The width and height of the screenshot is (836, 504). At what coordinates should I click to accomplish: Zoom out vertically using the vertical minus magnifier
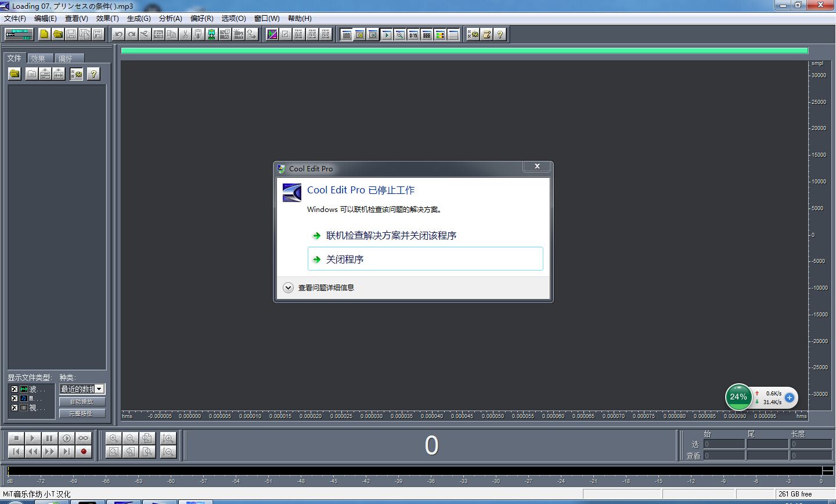tap(168, 451)
